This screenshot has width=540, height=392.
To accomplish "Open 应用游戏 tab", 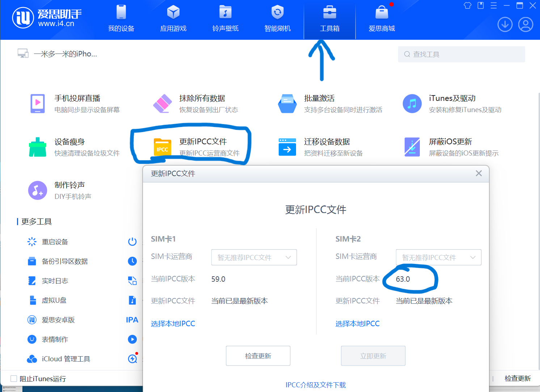I will point(173,19).
